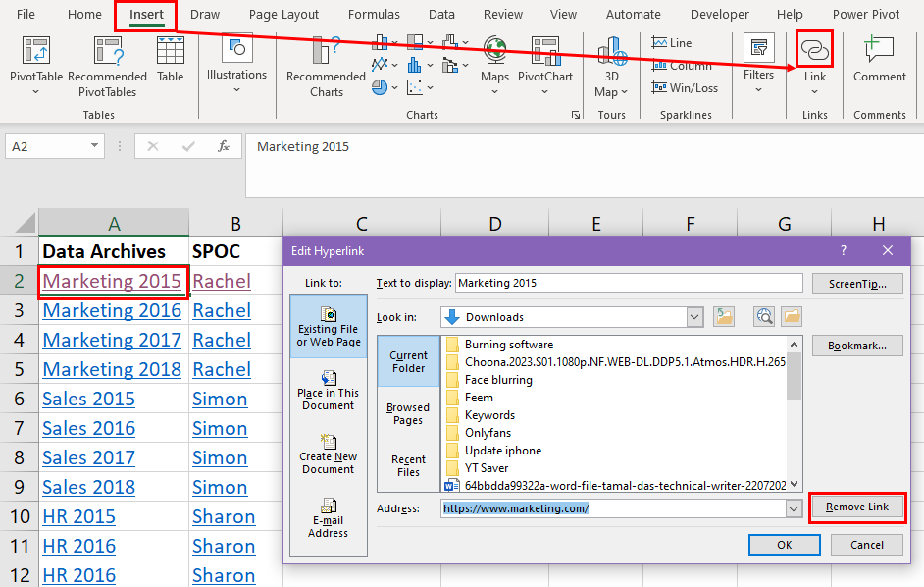Click the Browse for File icon

(792, 317)
